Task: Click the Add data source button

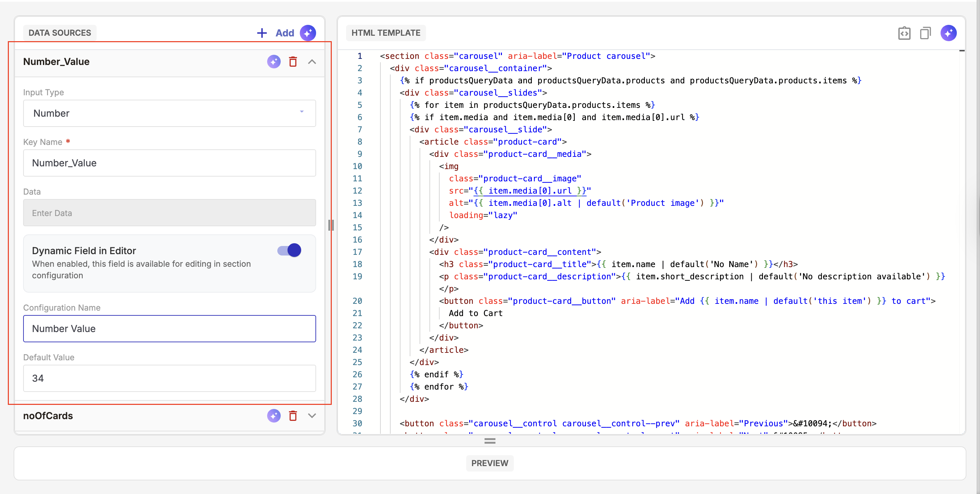Action: coord(284,33)
